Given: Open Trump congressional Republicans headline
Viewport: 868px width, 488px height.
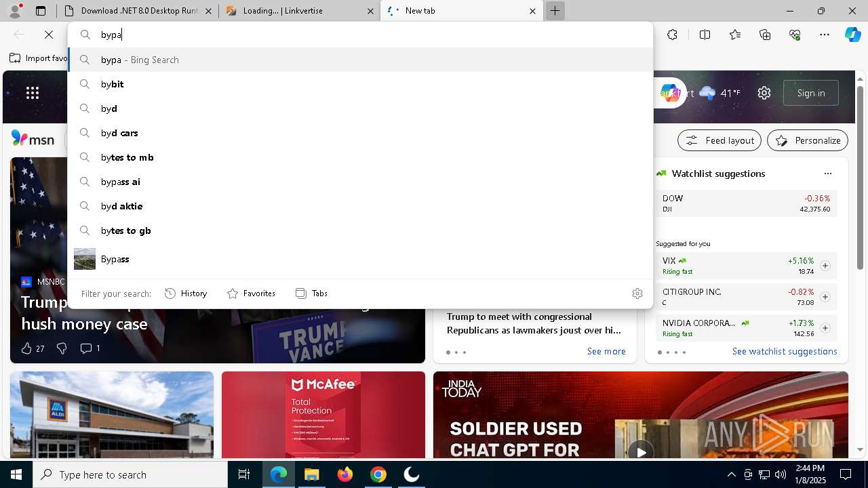Looking at the screenshot, I should coord(534,323).
